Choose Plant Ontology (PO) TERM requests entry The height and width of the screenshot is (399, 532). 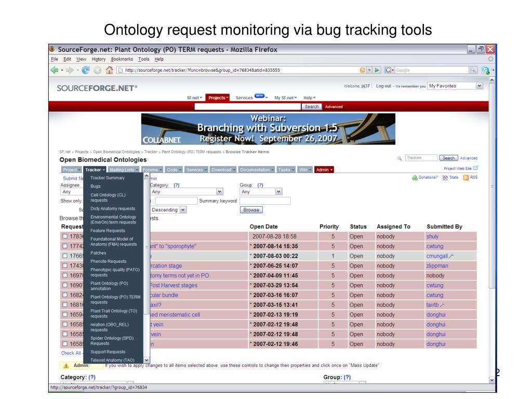(115, 300)
